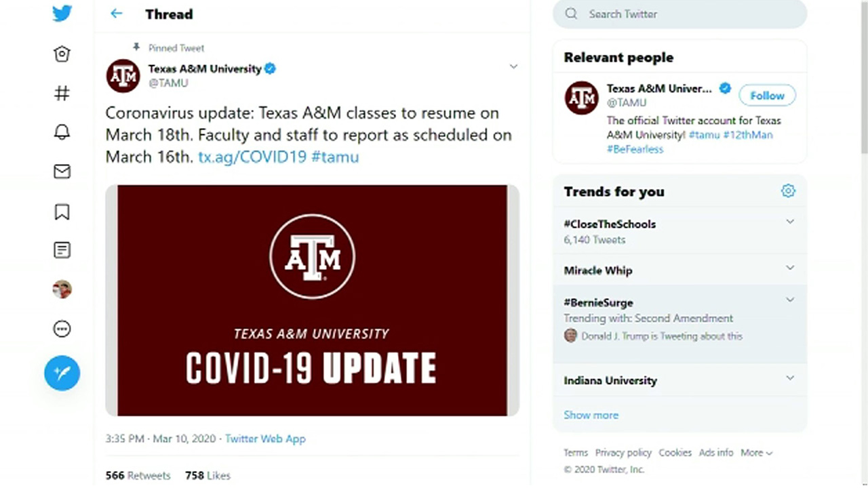Image resolution: width=868 pixels, height=488 pixels.
Task: Expand Miracle Whip trend options
Action: (x=790, y=268)
